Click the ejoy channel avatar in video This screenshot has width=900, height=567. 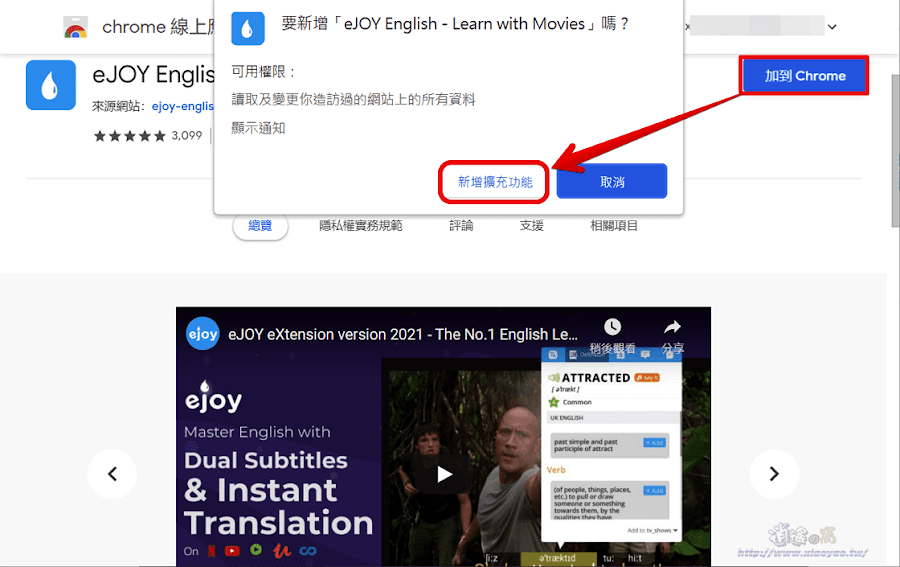(x=203, y=333)
